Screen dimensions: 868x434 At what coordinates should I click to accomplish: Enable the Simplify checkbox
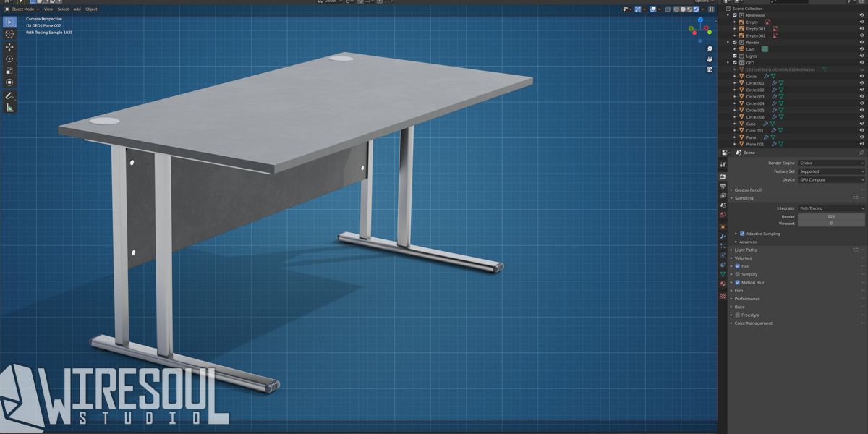(x=739, y=273)
